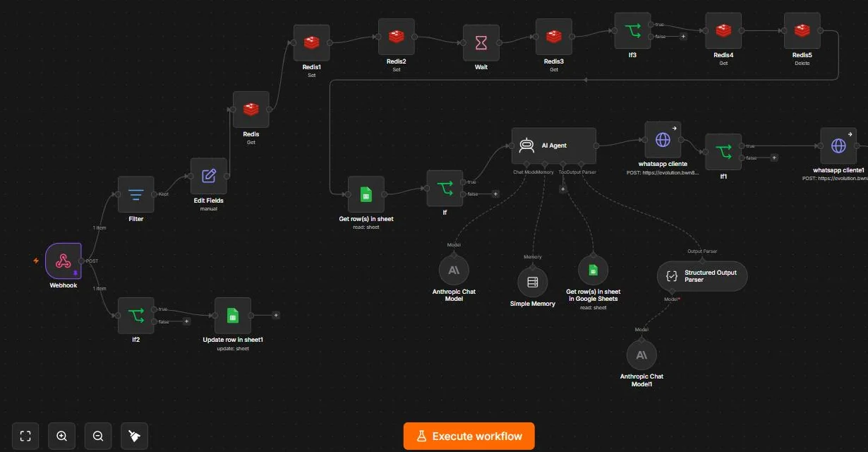Viewport: 868px width, 452px height.
Task: Open the If condition node
Action: tap(445, 188)
